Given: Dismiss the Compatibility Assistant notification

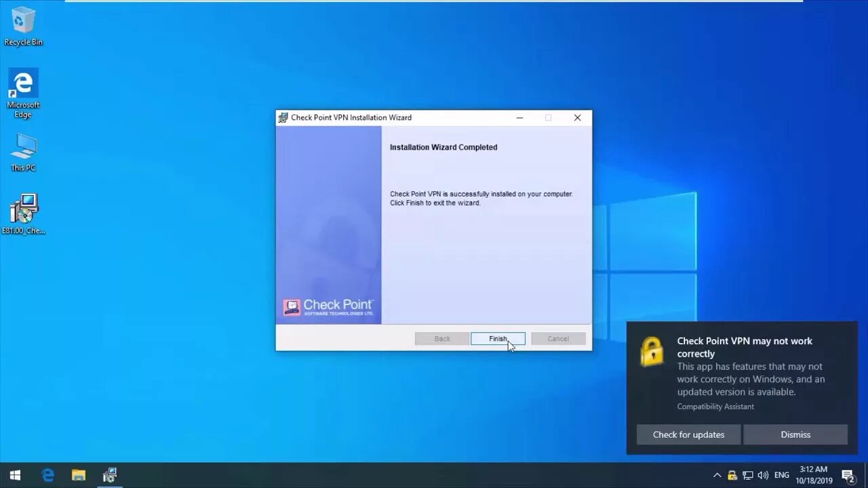Looking at the screenshot, I should pos(795,434).
